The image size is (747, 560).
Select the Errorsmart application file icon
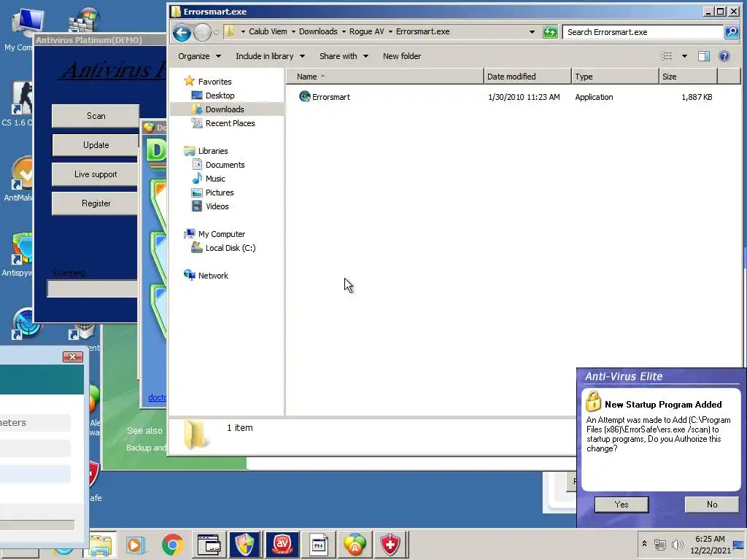click(x=304, y=97)
